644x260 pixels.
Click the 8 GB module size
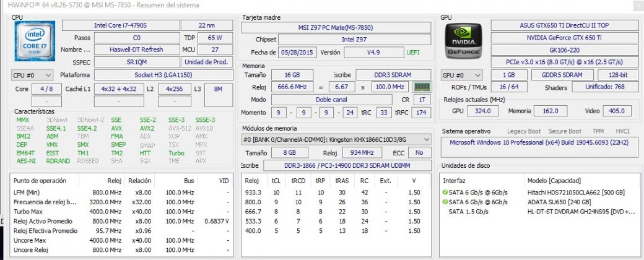click(290, 152)
